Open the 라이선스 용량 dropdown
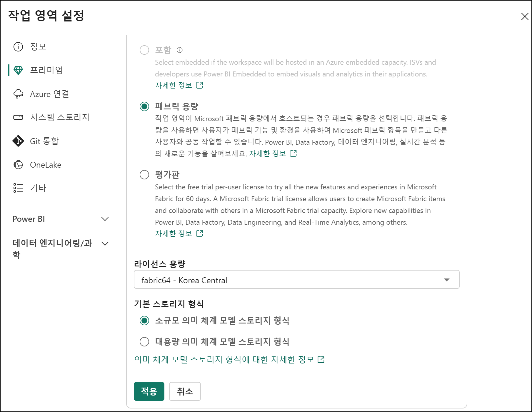This screenshot has width=532, height=412. click(296, 280)
